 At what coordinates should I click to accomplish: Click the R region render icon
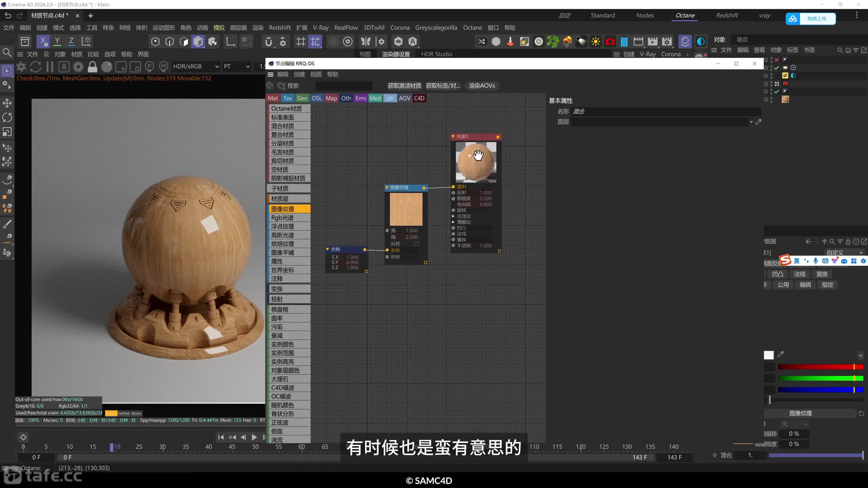point(64,67)
